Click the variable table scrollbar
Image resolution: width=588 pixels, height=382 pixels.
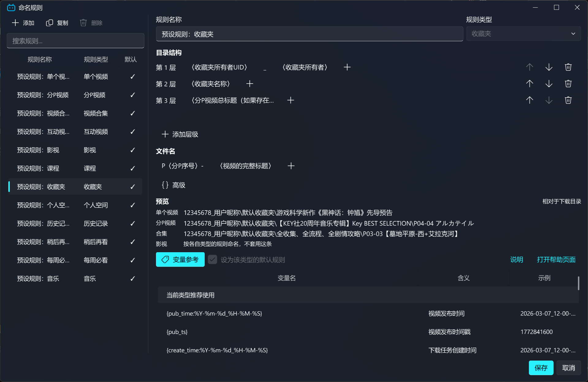[579, 283]
